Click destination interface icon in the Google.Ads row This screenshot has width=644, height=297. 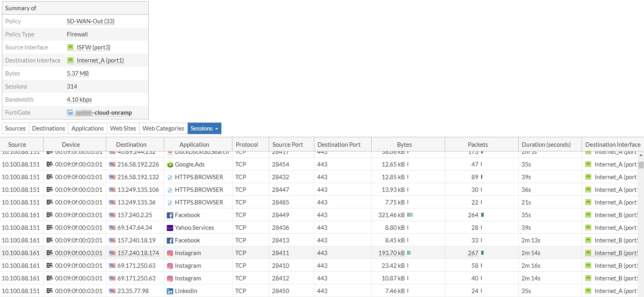pyautogui.click(x=588, y=165)
